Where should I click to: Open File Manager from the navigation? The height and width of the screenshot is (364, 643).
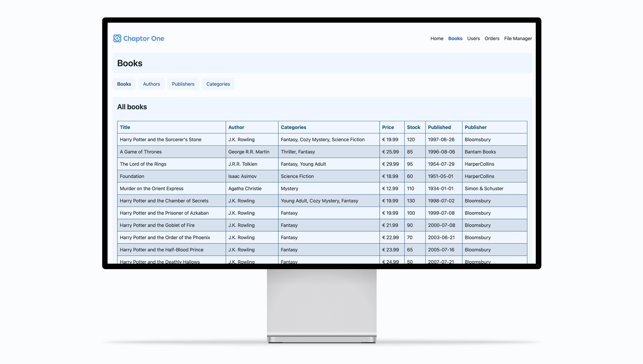tap(518, 39)
